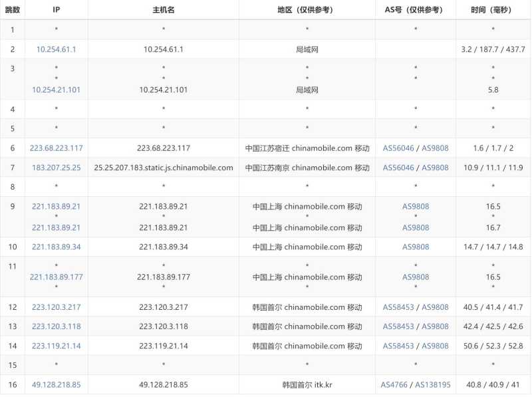Open the 223.120.3.217 link on hop 12
The height and width of the screenshot is (397, 532).
pyautogui.click(x=56, y=307)
